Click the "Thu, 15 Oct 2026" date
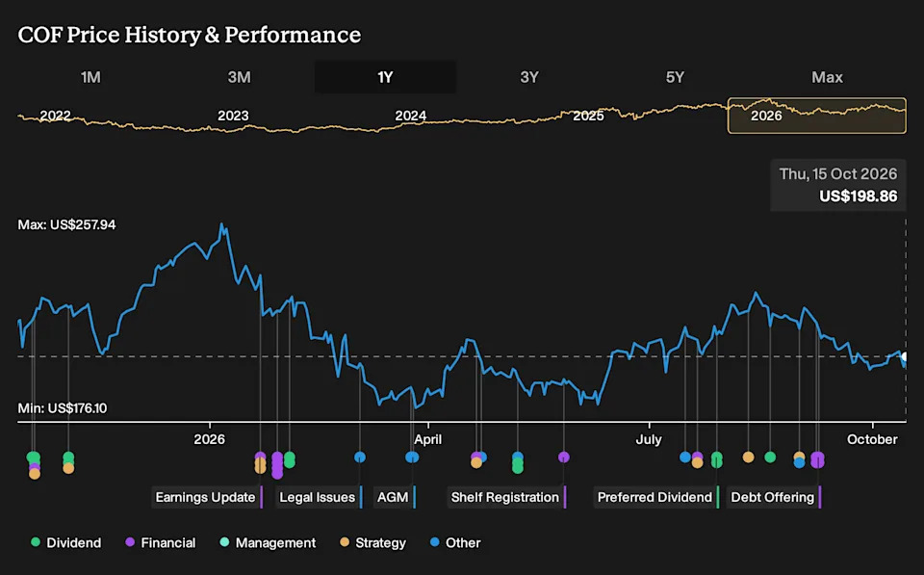This screenshot has width=924, height=575. 838,174
